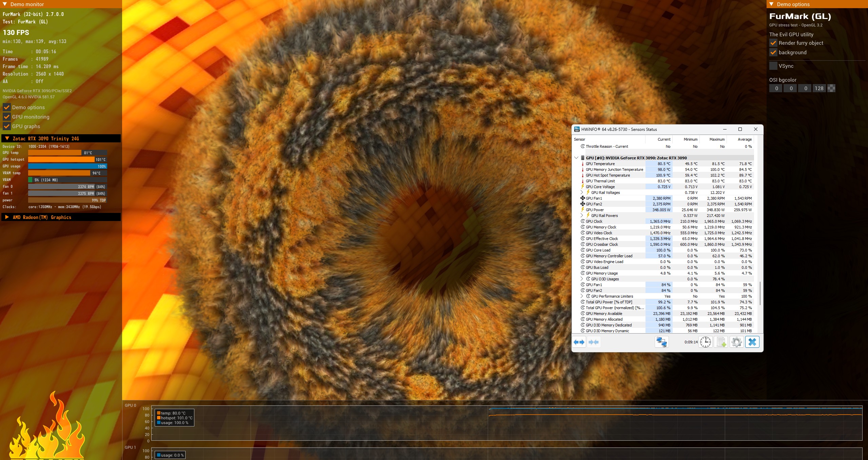Close sensors with the blue X button

click(752, 342)
